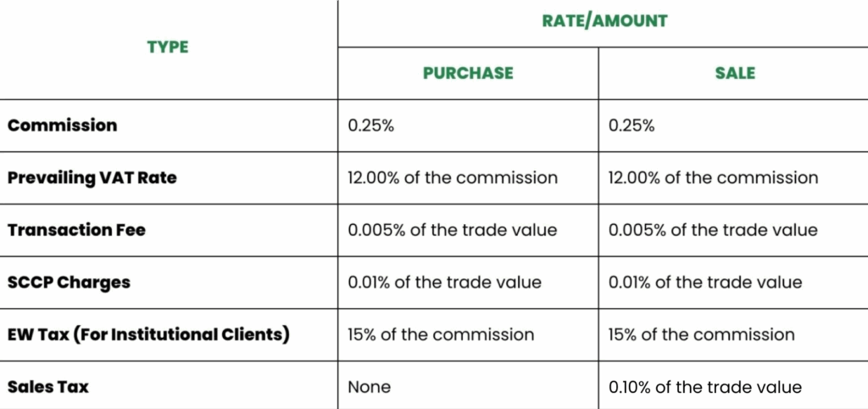Select the SALE column header
This screenshot has height=409, width=868.
(x=734, y=73)
